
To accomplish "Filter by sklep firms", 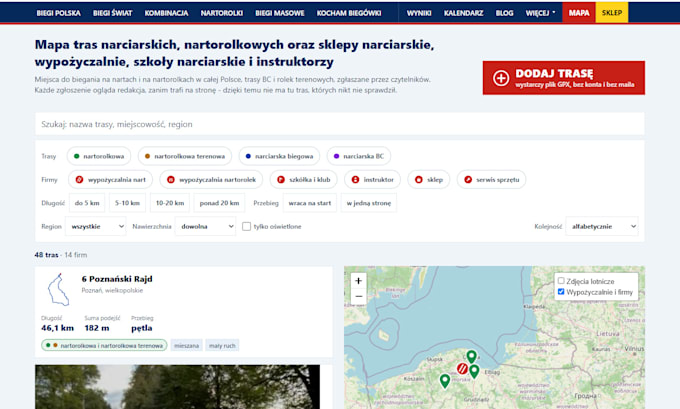I will coord(428,180).
